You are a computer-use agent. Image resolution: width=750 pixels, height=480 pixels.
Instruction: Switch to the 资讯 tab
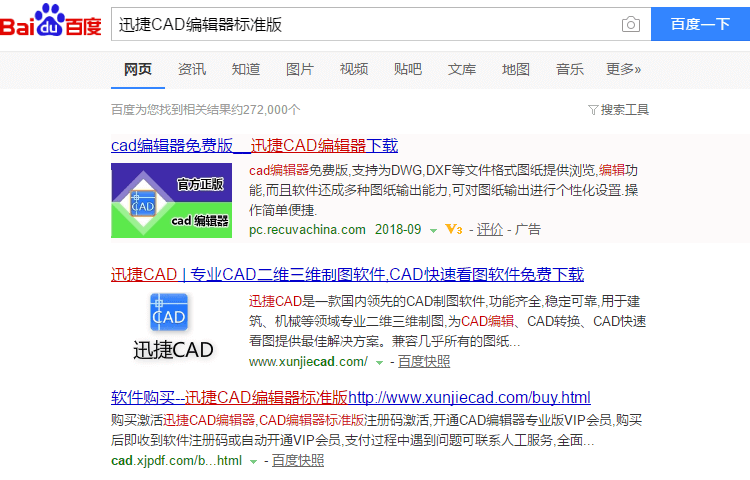click(192, 69)
